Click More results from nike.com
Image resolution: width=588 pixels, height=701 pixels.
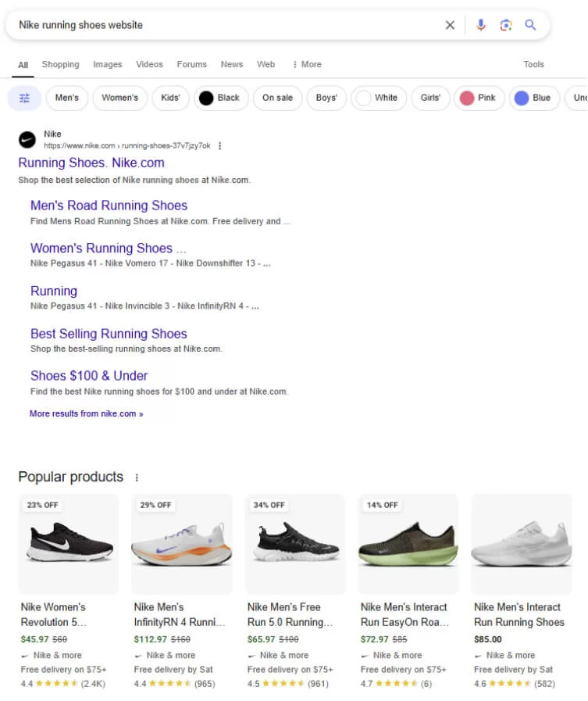(x=85, y=413)
